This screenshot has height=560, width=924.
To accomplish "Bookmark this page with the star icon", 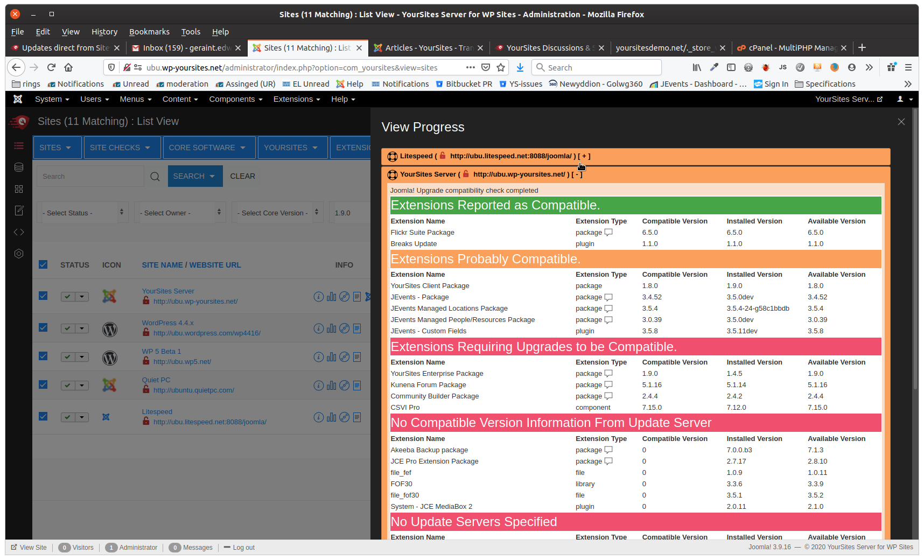I will coord(501,67).
